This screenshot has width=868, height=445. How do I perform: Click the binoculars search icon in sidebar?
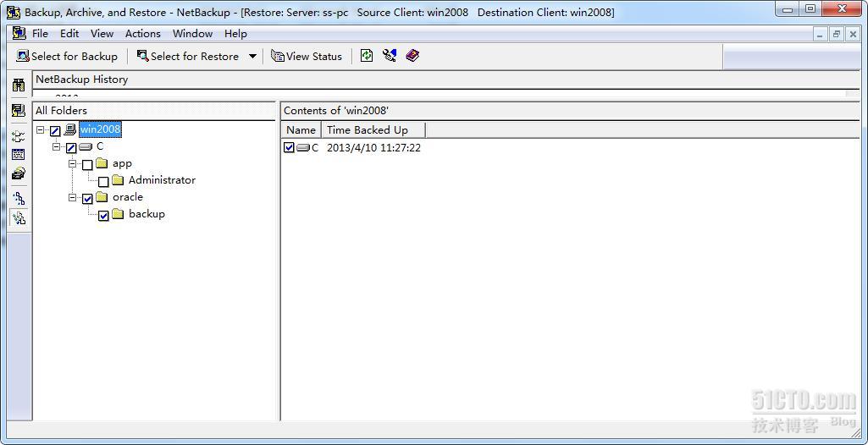pyautogui.click(x=19, y=85)
